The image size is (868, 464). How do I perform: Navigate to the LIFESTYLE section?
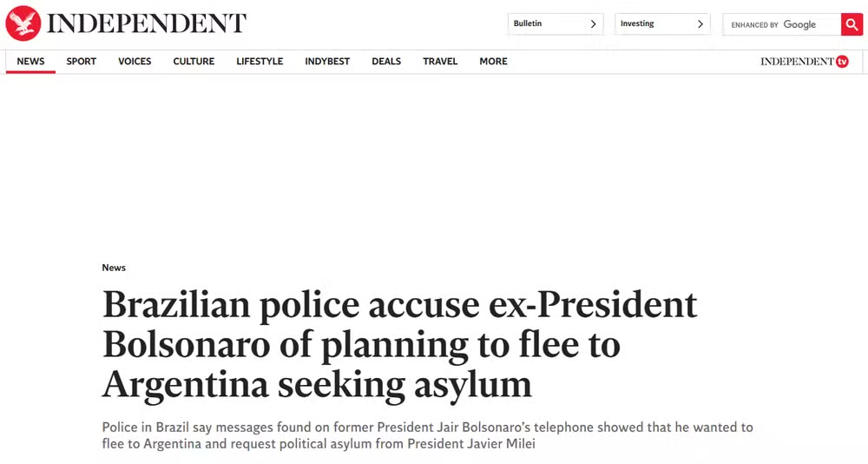coord(260,62)
